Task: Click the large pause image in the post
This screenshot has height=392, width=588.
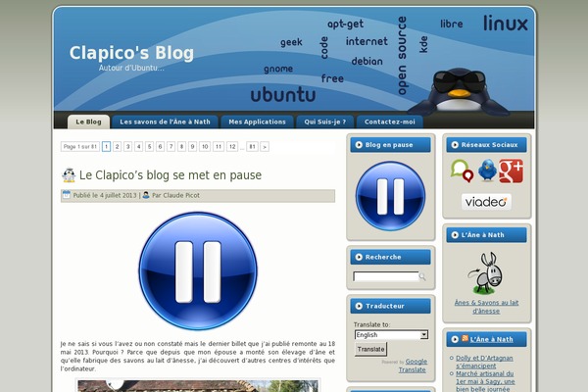Action: pyautogui.click(x=198, y=271)
